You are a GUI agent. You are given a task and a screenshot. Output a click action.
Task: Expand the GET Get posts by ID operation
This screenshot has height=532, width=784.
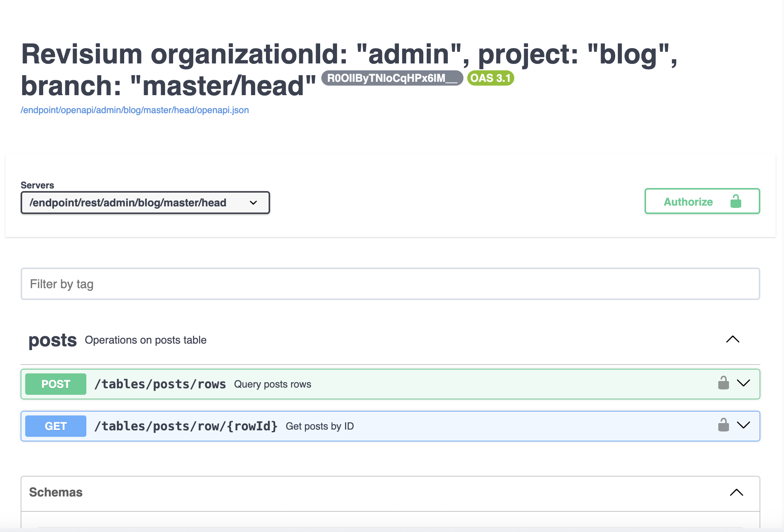click(743, 426)
